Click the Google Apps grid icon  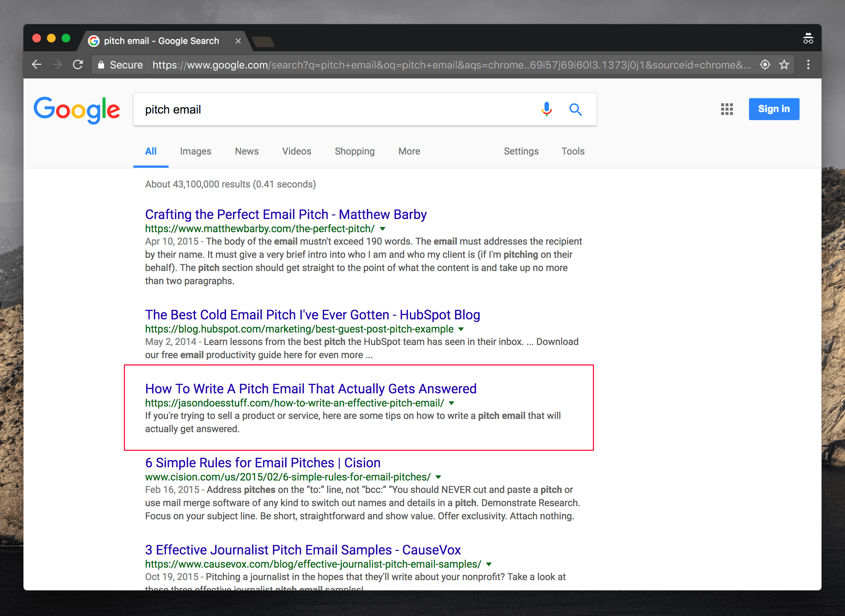tap(727, 109)
